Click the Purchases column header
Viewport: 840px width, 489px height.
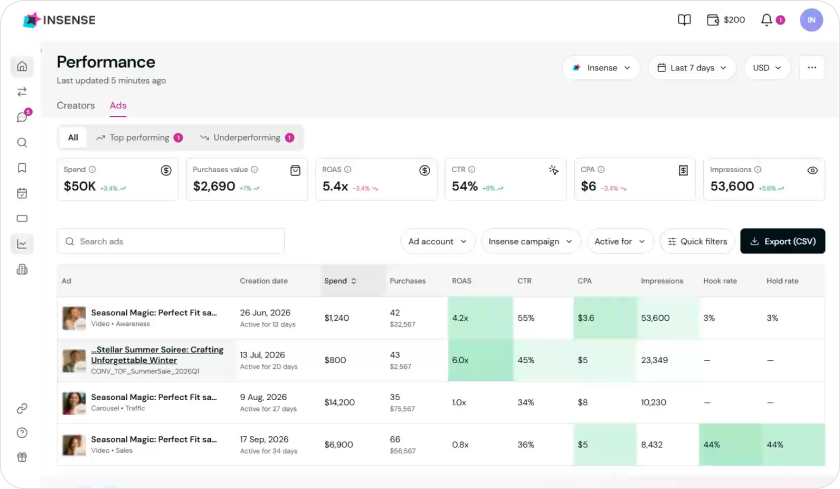pyautogui.click(x=407, y=281)
